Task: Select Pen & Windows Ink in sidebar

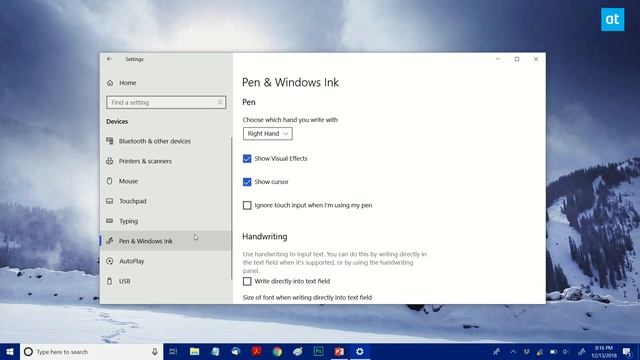Action: 165,241
